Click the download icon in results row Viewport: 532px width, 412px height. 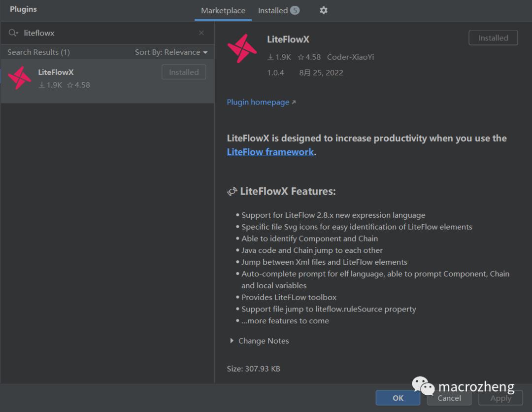41,85
